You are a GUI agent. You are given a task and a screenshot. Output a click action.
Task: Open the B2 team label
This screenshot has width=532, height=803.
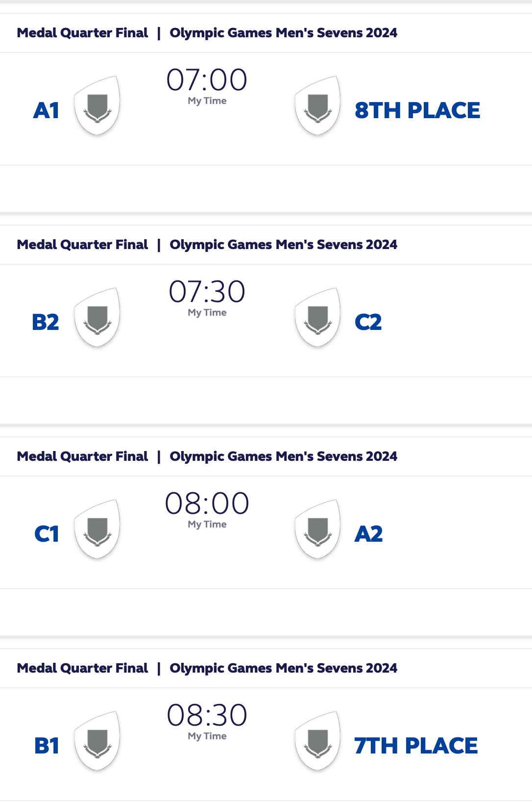click(x=46, y=322)
